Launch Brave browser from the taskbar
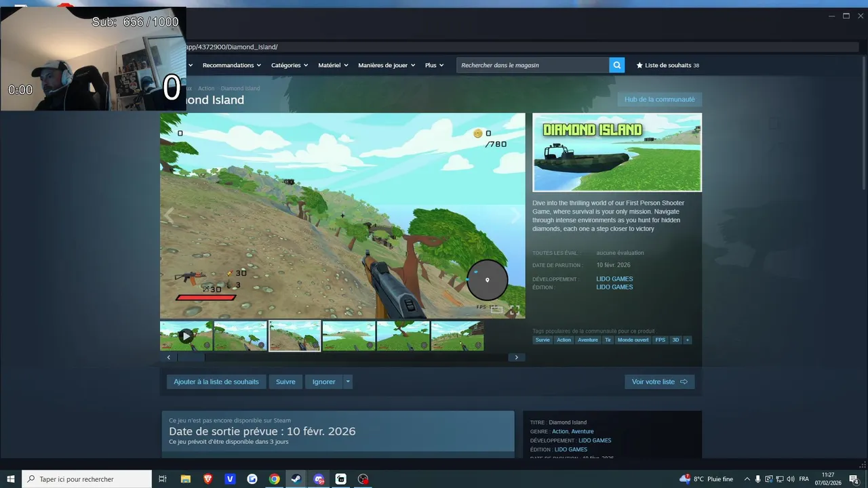 pos(208,479)
